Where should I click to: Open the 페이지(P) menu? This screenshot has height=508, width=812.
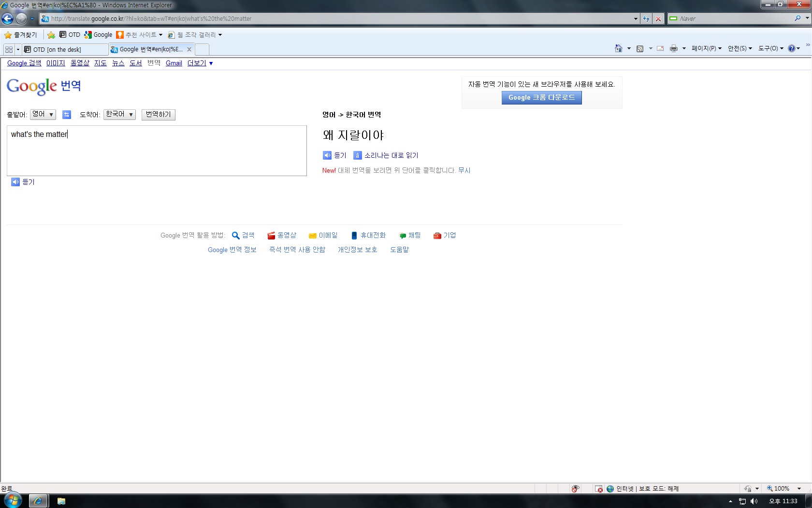(706, 48)
